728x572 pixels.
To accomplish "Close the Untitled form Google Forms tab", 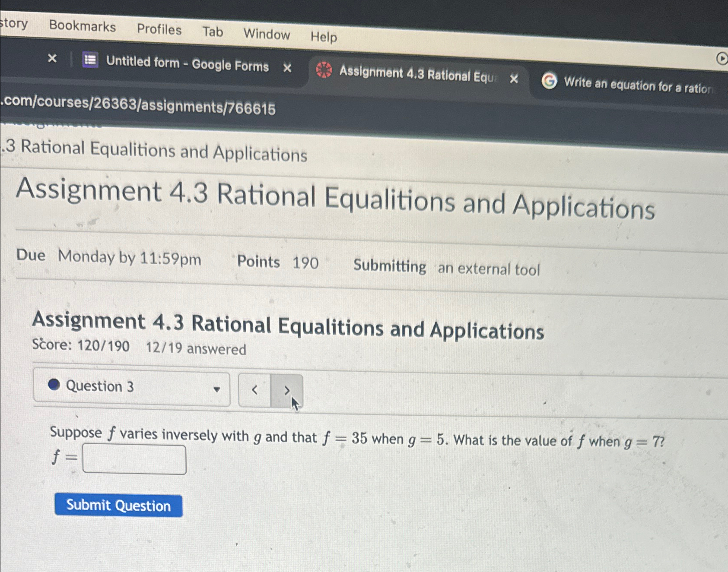I will click(287, 67).
